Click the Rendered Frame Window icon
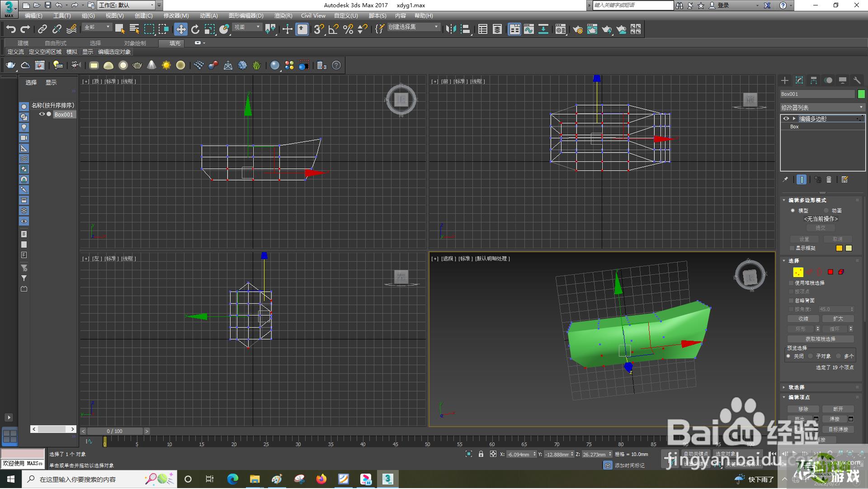This screenshot has width=868, height=489. pos(592,29)
